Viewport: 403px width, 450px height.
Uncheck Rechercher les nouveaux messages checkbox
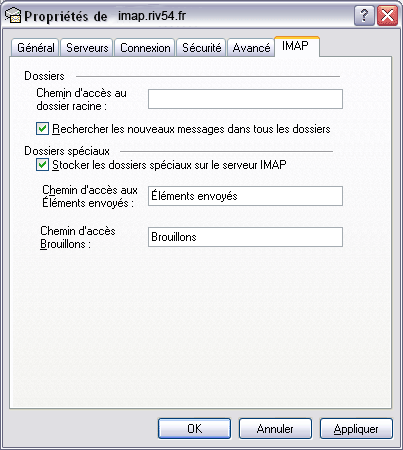(x=42, y=129)
